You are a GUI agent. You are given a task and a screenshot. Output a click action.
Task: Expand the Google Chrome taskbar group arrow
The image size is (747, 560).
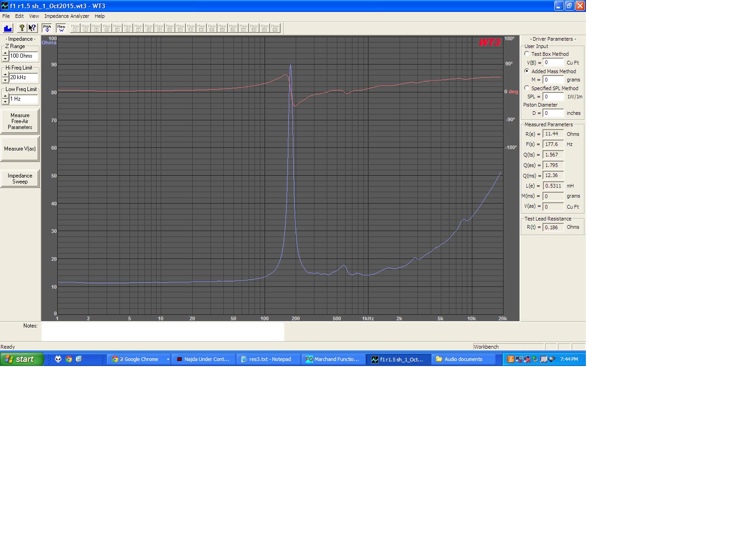pos(168,359)
